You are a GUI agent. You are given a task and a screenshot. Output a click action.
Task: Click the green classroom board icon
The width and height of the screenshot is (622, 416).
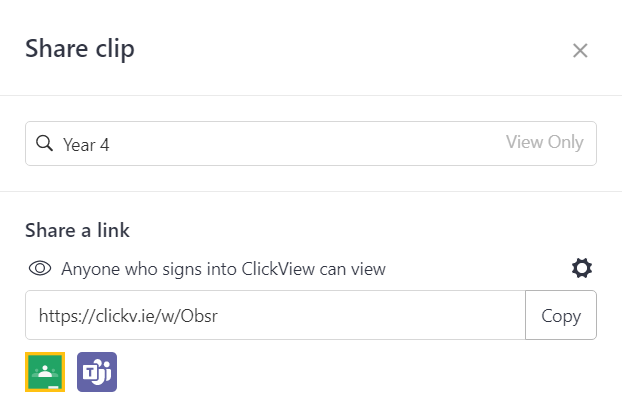45,372
